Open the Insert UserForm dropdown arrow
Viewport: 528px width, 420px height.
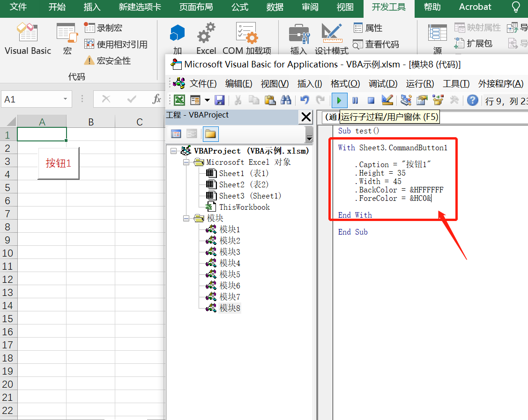click(207, 100)
